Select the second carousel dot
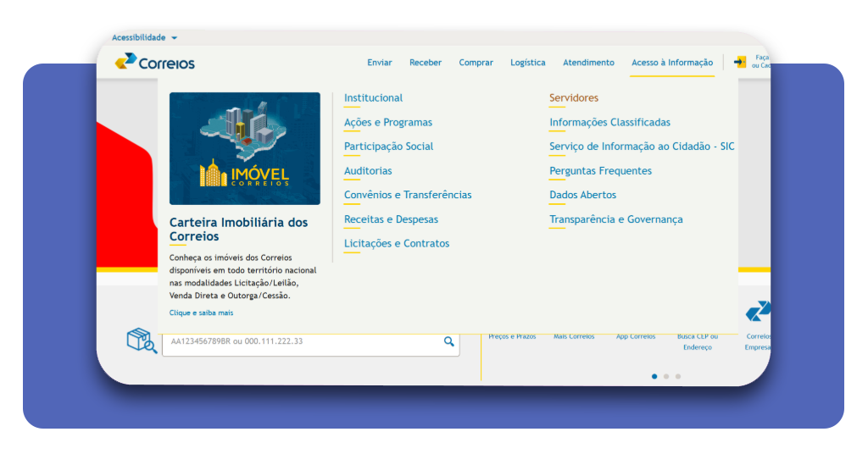Screen dimensions: 868x454 point(666,376)
